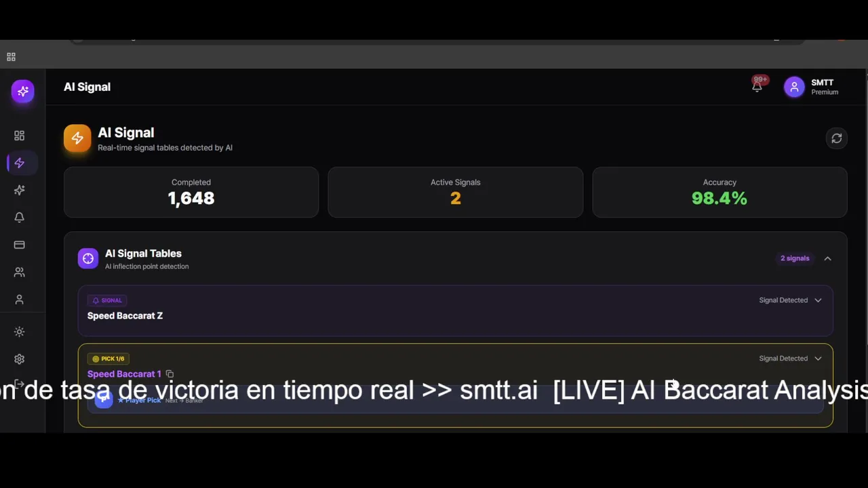Screen dimensions: 868x488
Task: Toggle the sun theme icon in sidebar
Action: click(19, 332)
